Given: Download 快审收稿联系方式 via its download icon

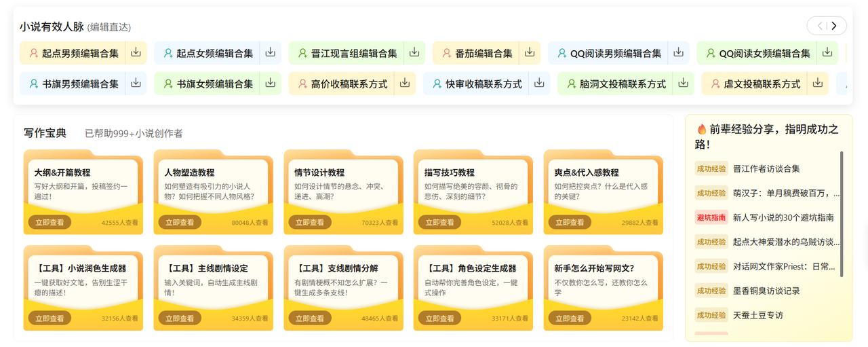Looking at the screenshot, I should pos(539,83).
